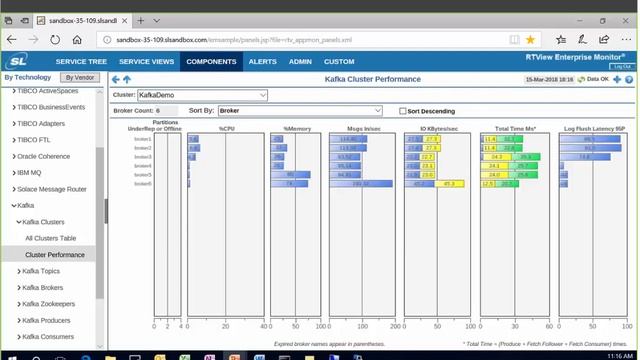Open Reading view from the address bar icon
The width and height of the screenshot is (640, 360).
click(514, 40)
